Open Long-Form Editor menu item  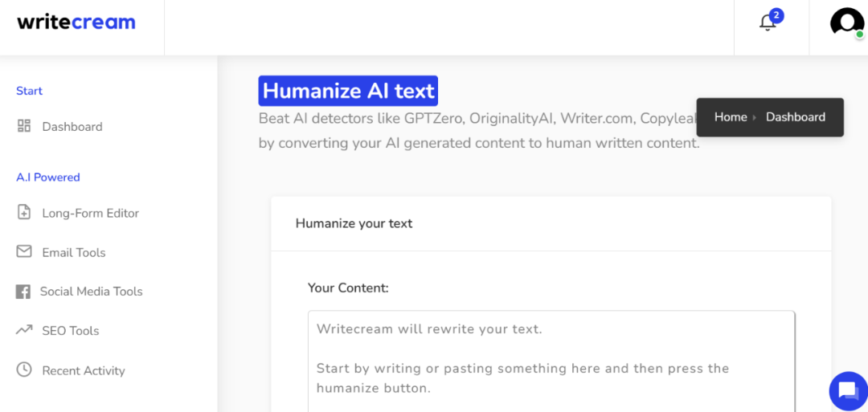click(x=91, y=214)
